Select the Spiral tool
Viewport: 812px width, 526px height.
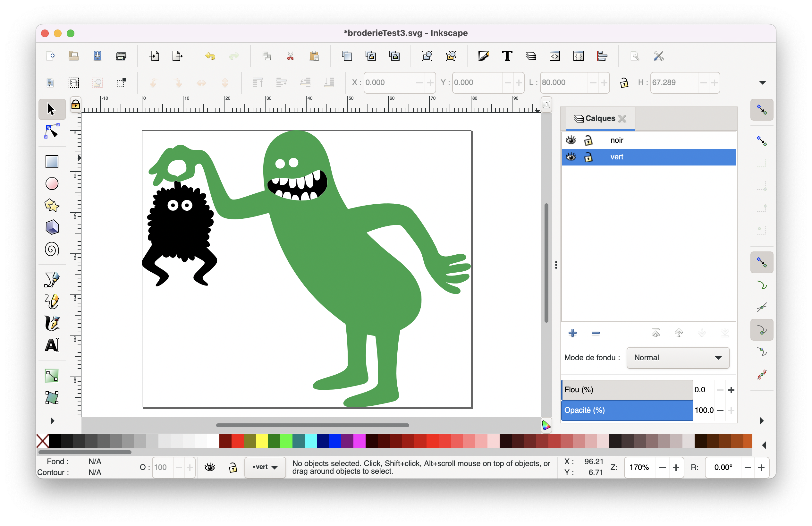[52, 249]
